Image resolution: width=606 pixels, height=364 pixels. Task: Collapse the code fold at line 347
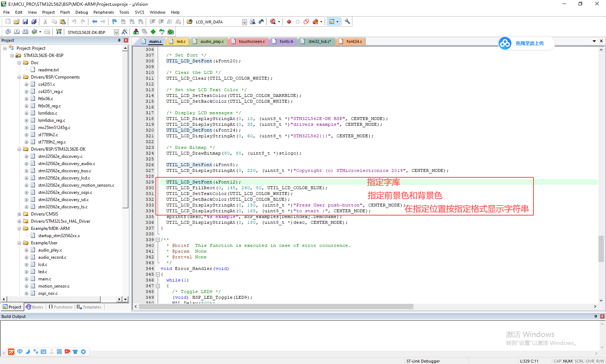(158, 286)
